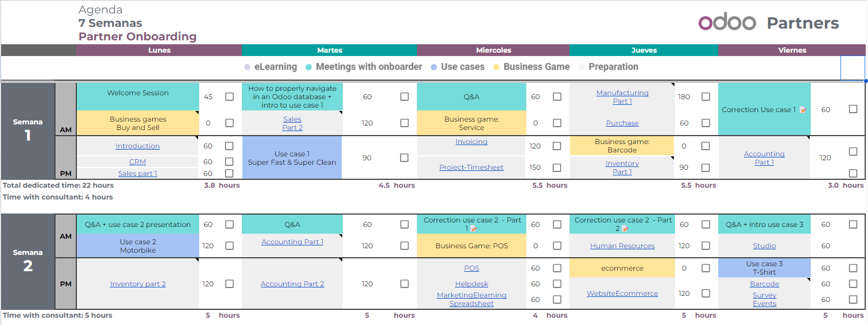The height and width of the screenshot is (325, 868).
Task: Mark Business game: Barcode as done
Action: tap(705, 146)
